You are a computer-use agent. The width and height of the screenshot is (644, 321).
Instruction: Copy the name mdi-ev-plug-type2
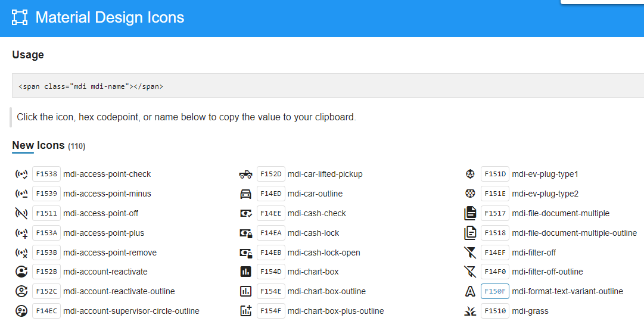pos(546,194)
